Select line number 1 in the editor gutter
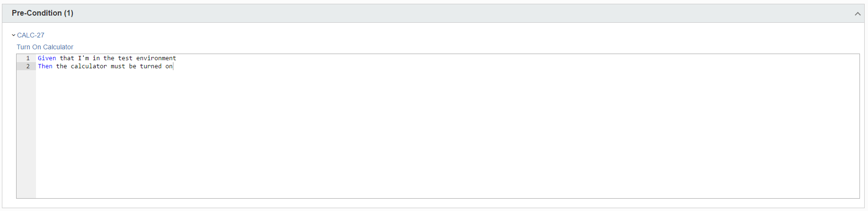 [x=28, y=58]
